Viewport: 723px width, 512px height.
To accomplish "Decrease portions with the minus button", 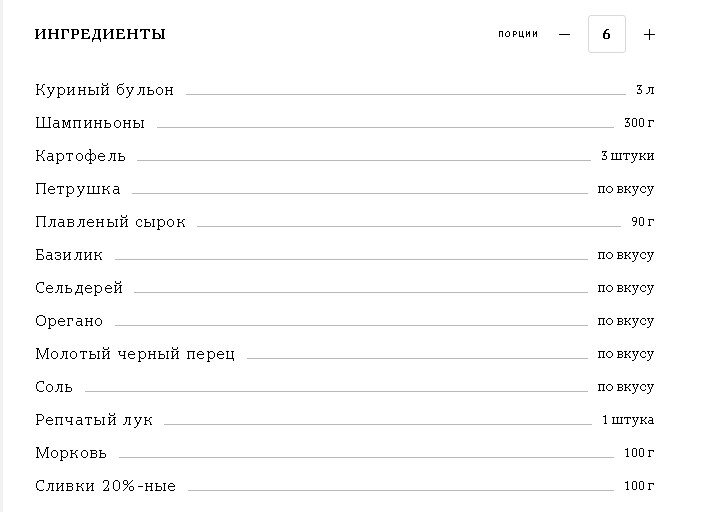I will pyautogui.click(x=564, y=35).
